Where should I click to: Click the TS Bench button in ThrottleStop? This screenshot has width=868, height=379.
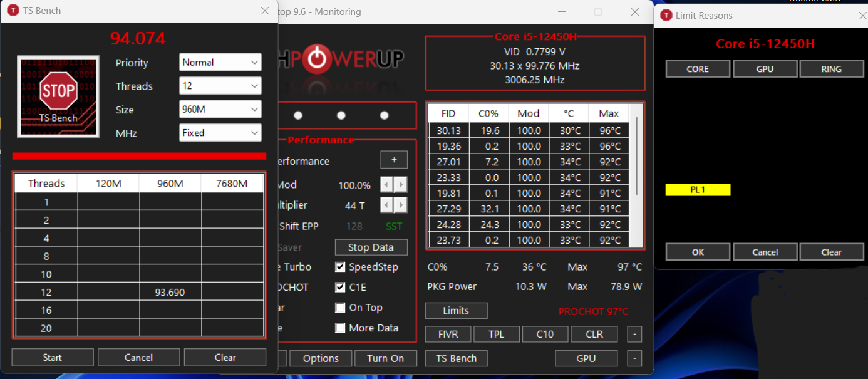(456, 358)
